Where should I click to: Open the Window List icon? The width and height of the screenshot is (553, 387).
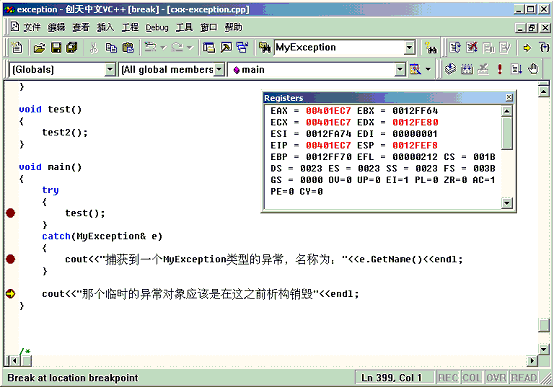242,48
